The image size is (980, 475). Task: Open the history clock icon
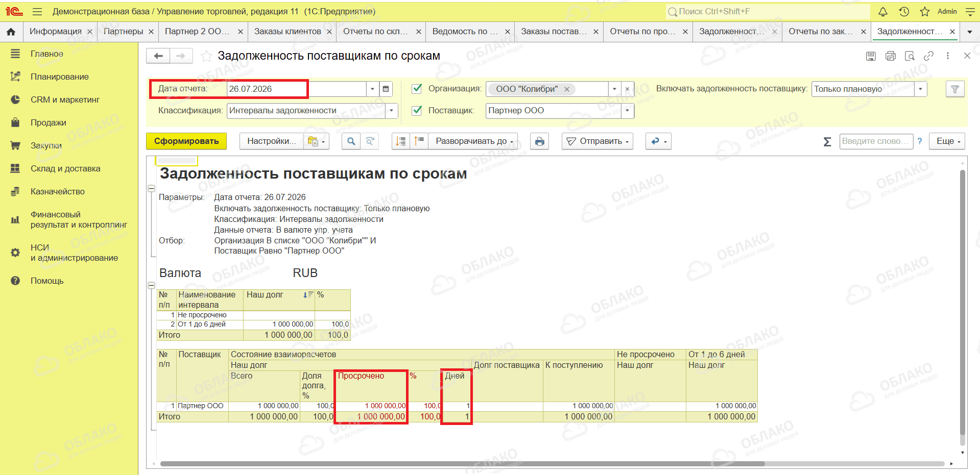[x=904, y=11]
